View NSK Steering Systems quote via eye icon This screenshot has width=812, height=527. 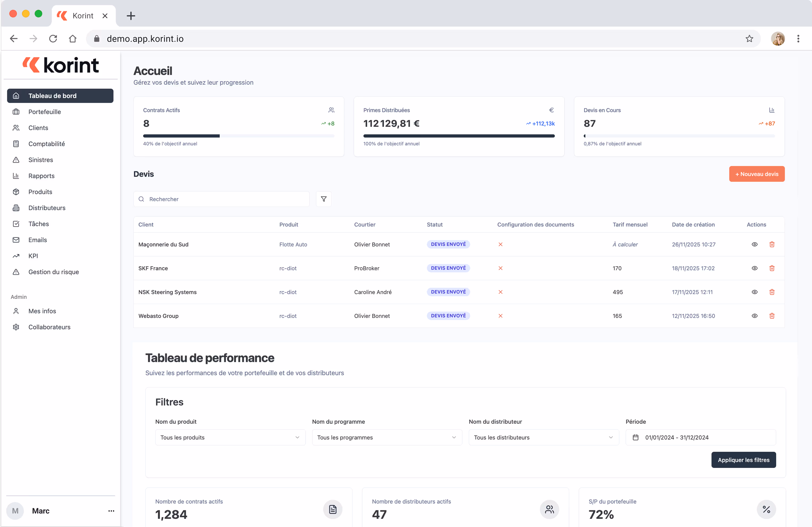click(x=754, y=292)
